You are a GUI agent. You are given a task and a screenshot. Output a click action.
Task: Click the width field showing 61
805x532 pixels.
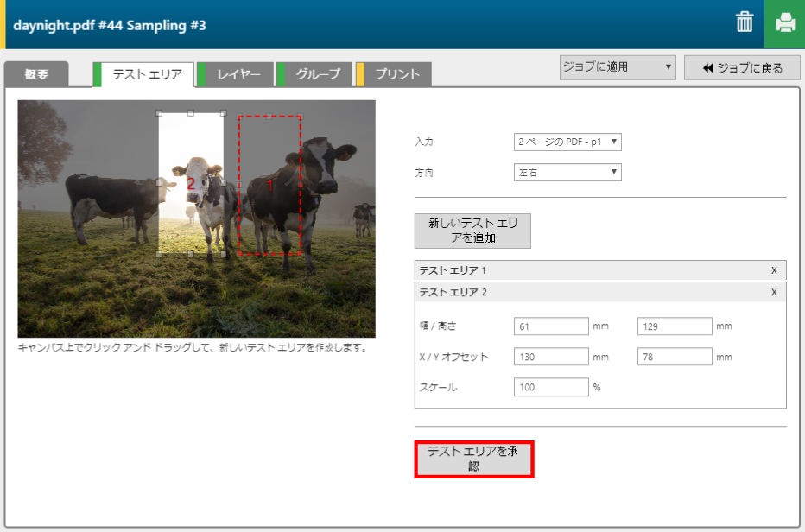(x=550, y=326)
